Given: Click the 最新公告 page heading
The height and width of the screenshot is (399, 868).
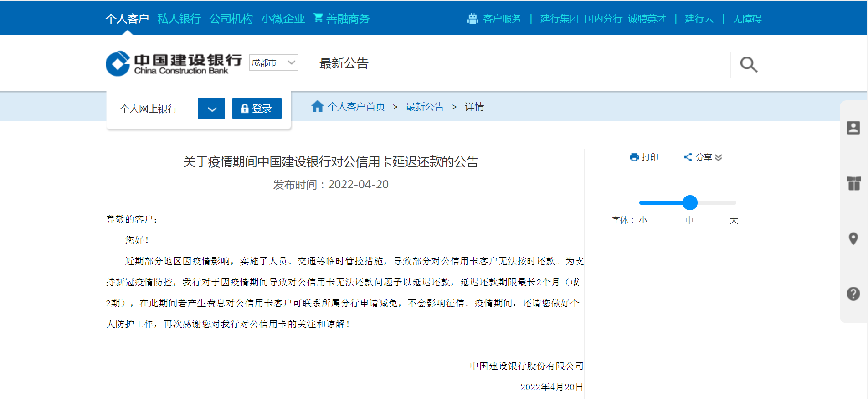Looking at the screenshot, I should click(x=344, y=63).
